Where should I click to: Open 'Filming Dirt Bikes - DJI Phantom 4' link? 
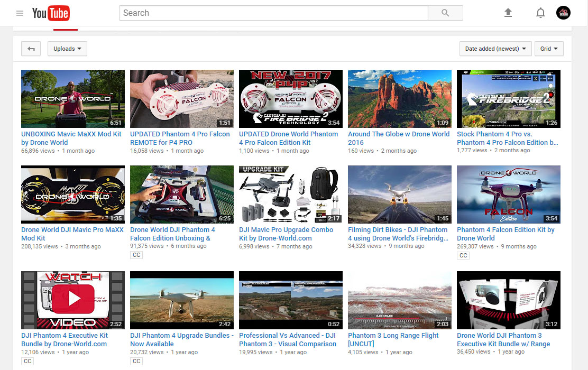tap(398, 234)
